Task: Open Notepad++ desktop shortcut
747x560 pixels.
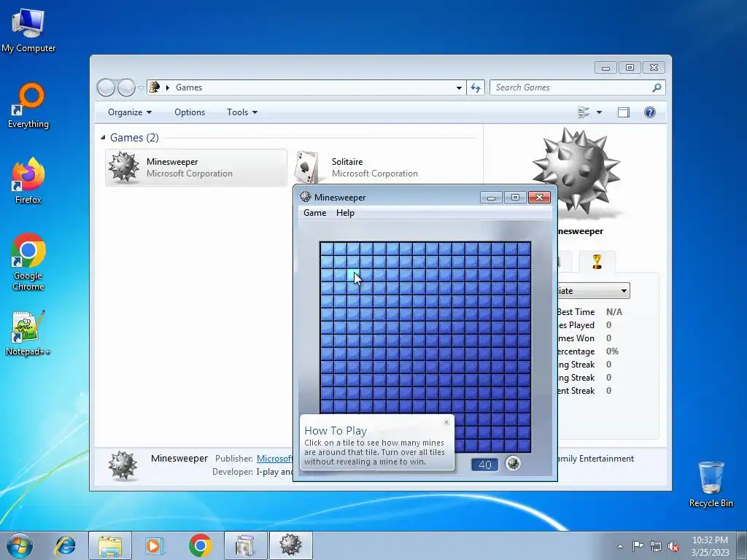Action: pos(28,332)
